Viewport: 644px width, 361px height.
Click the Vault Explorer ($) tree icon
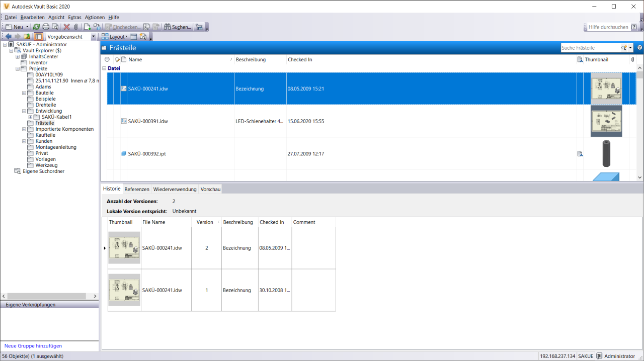coord(18,51)
